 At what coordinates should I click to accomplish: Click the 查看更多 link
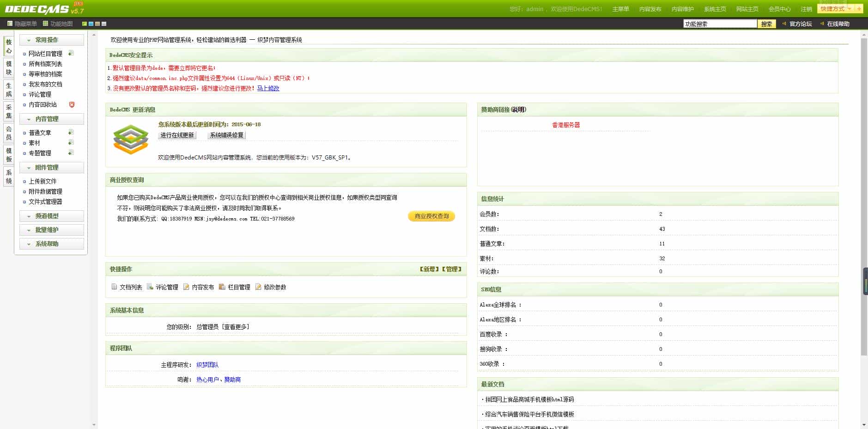click(x=236, y=327)
